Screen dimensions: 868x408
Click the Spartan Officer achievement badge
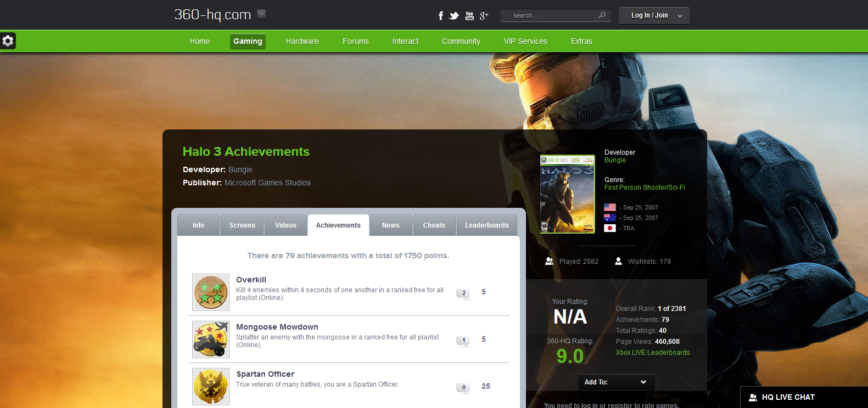pyautogui.click(x=211, y=387)
